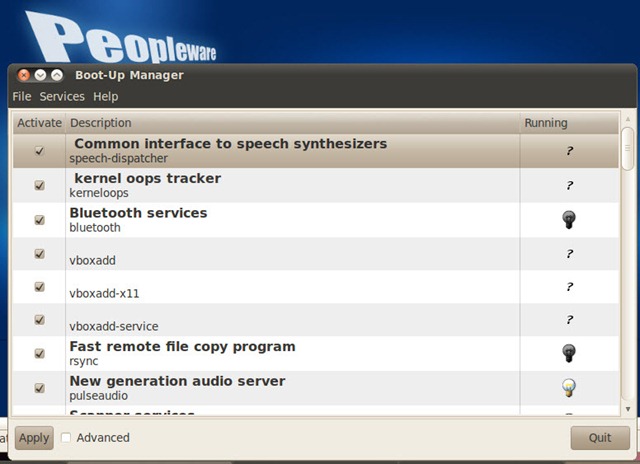Image resolution: width=640 pixels, height=464 pixels.
Task: Sort by the Description column header
Action: pos(292,123)
